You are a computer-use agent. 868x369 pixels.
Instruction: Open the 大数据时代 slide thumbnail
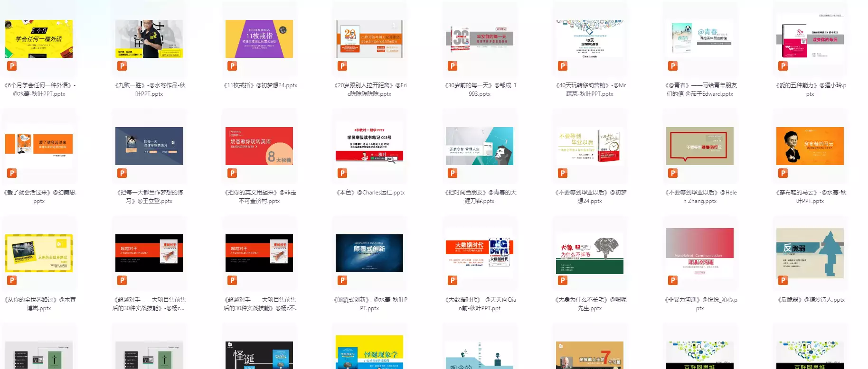[x=480, y=253]
